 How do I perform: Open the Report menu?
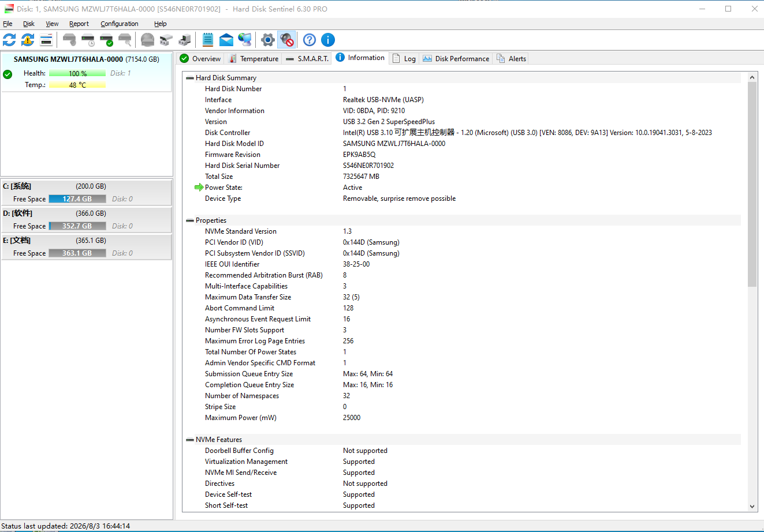79,24
